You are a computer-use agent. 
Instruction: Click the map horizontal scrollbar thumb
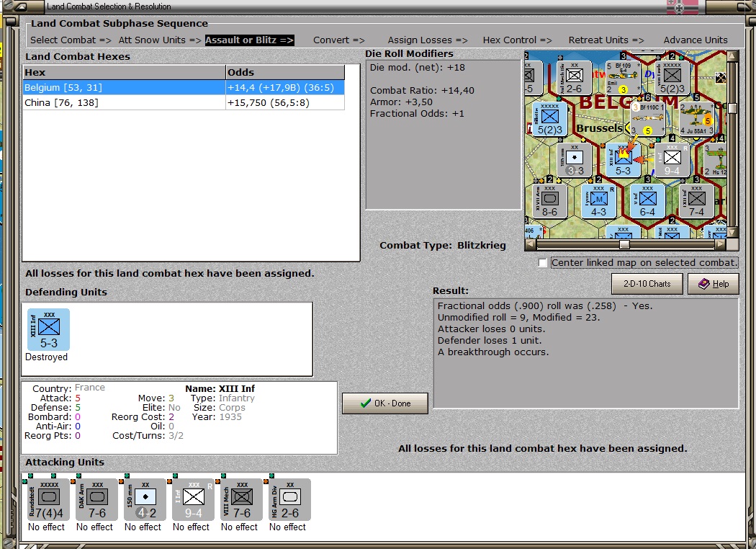pyautogui.click(x=624, y=244)
